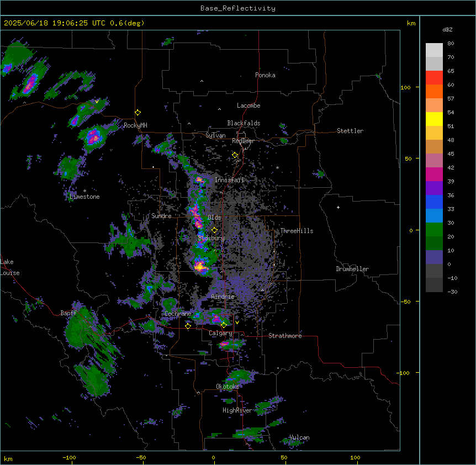The width and height of the screenshot is (476, 465).
Task: Click the Banff label
Action: click(x=68, y=313)
